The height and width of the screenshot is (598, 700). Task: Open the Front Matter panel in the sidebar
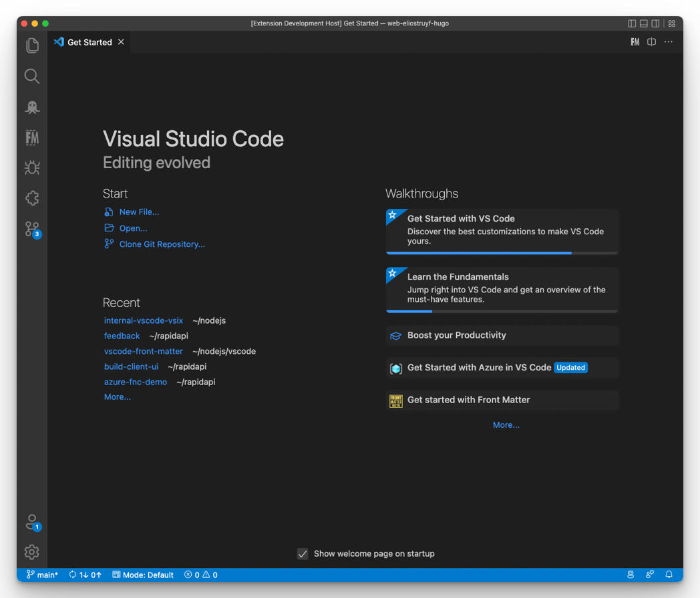[x=31, y=137]
